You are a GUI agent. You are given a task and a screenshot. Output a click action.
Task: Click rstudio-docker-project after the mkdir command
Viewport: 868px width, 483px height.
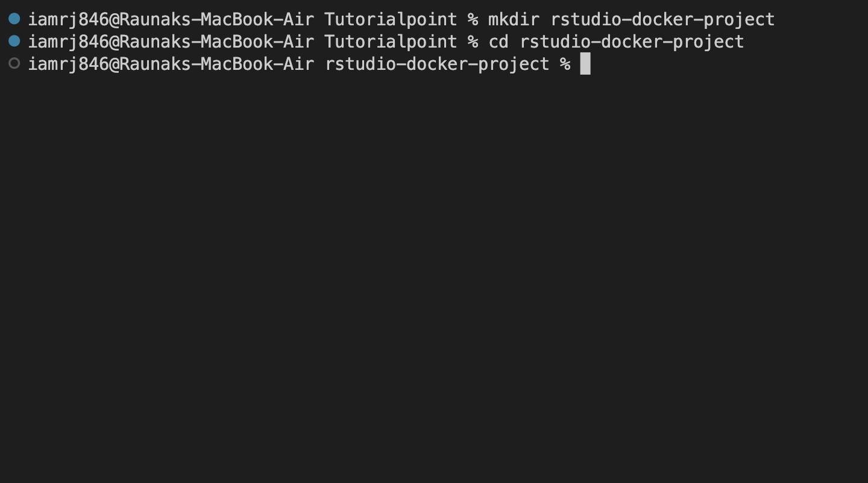pos(662,19)
